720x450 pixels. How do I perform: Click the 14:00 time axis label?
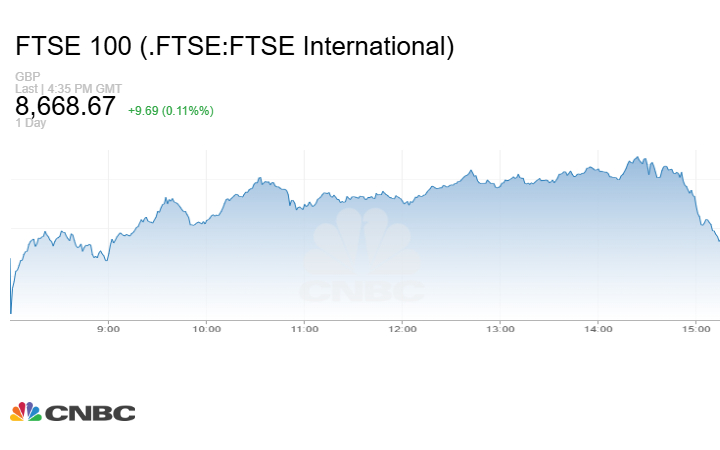pos(598,328)
